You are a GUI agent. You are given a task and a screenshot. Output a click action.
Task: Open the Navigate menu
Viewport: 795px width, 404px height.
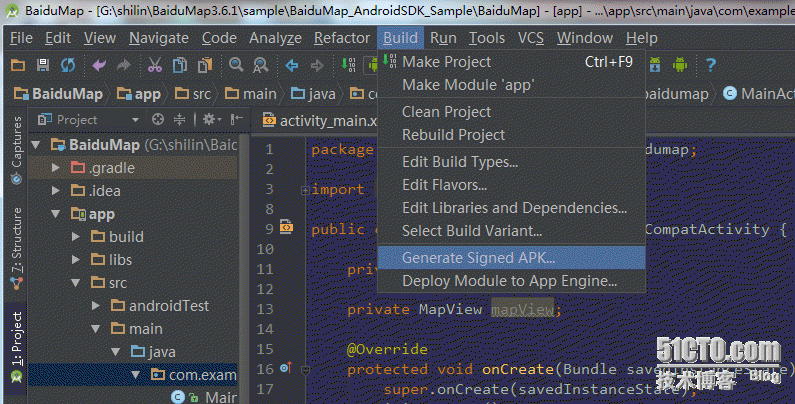159,38
